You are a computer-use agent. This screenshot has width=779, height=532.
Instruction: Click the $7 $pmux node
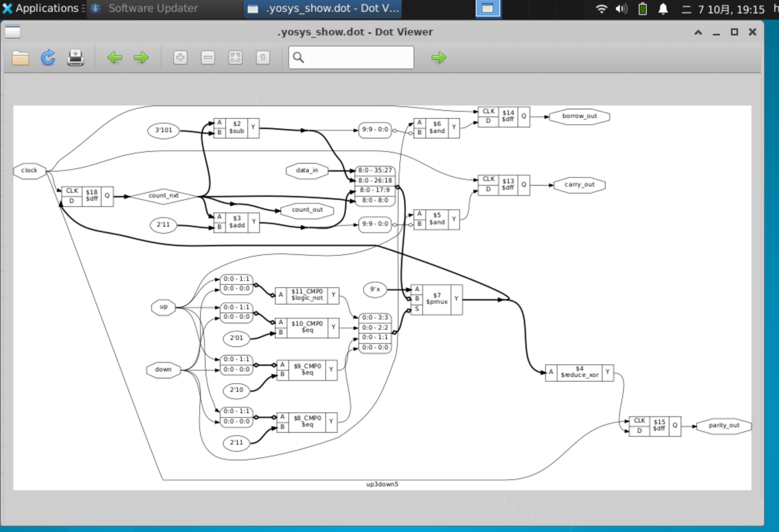click(436, 299)
